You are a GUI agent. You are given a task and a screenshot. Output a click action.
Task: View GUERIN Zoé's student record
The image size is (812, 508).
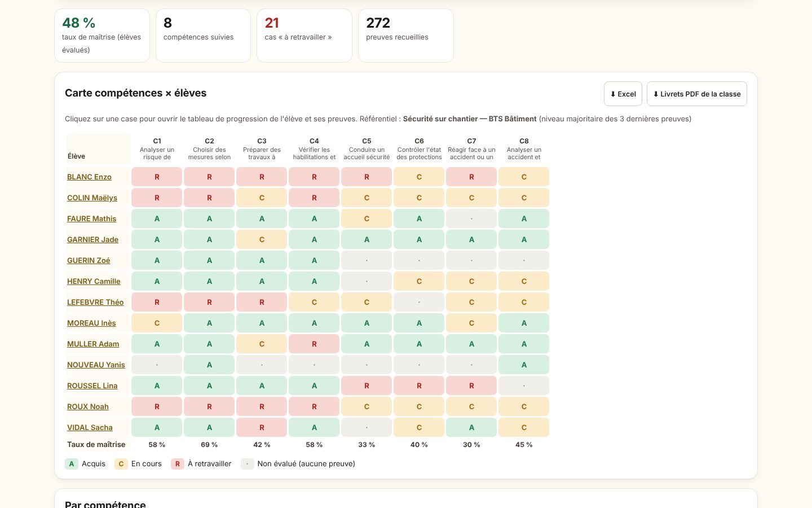click(x=89, y=260)
